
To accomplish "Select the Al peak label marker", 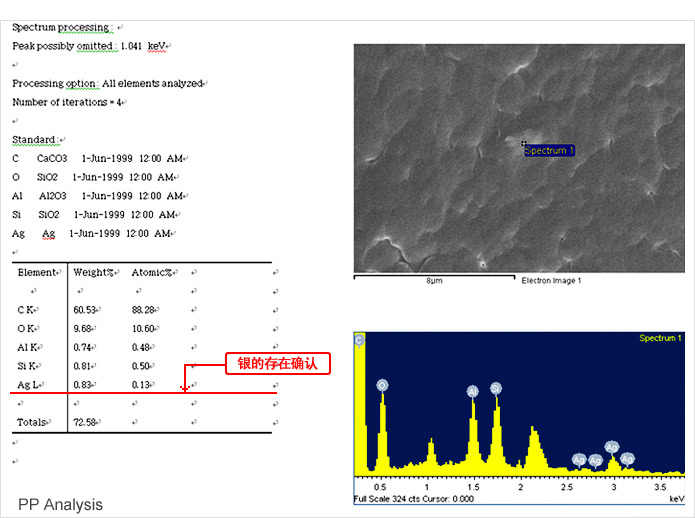I will coord(472,391).
